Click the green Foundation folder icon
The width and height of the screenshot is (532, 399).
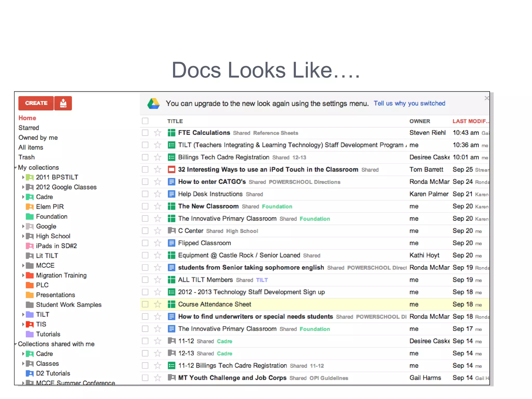(x=30, y=217)
